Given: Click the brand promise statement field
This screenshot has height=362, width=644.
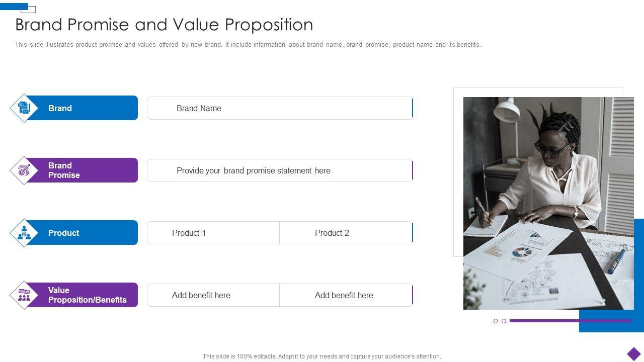Looking at the screenshot, I should point(279,170).
